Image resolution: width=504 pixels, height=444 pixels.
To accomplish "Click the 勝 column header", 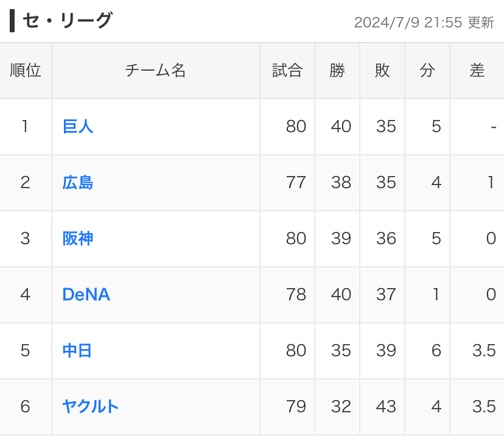I will pyautogui.click(x=337, y=71).
